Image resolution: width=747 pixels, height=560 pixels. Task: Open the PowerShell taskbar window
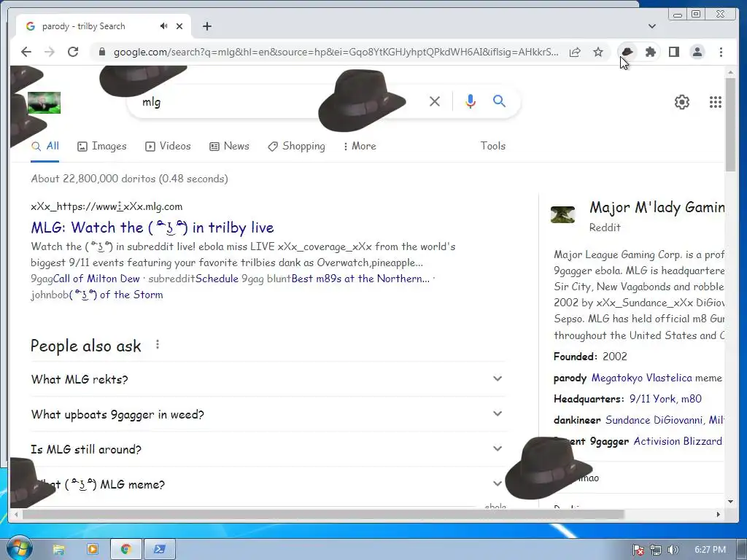click(x=160, y=550)
